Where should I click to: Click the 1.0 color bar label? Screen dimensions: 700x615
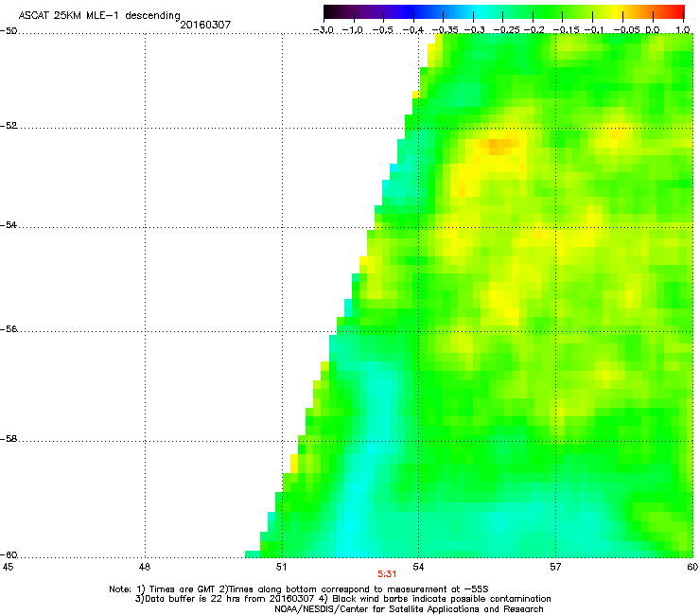(683, 30)
